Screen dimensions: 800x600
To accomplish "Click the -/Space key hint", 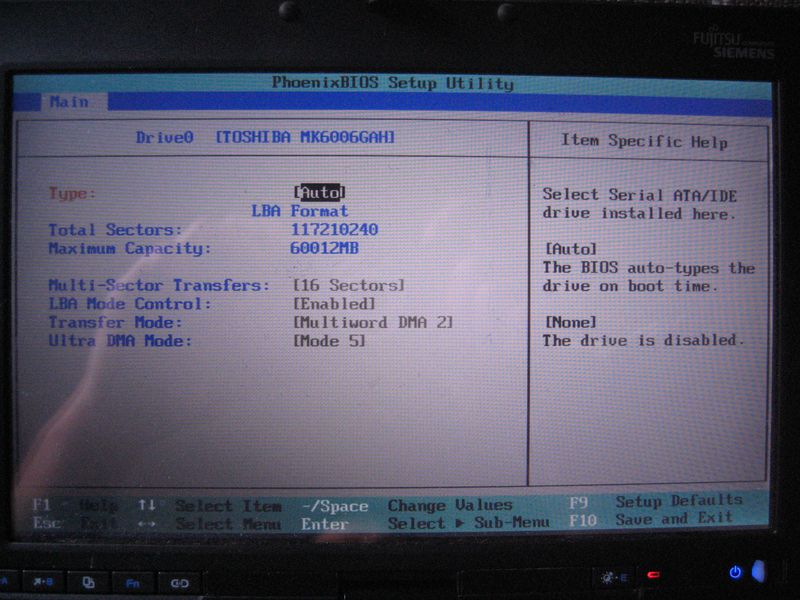I will click(x=335, y=506).
